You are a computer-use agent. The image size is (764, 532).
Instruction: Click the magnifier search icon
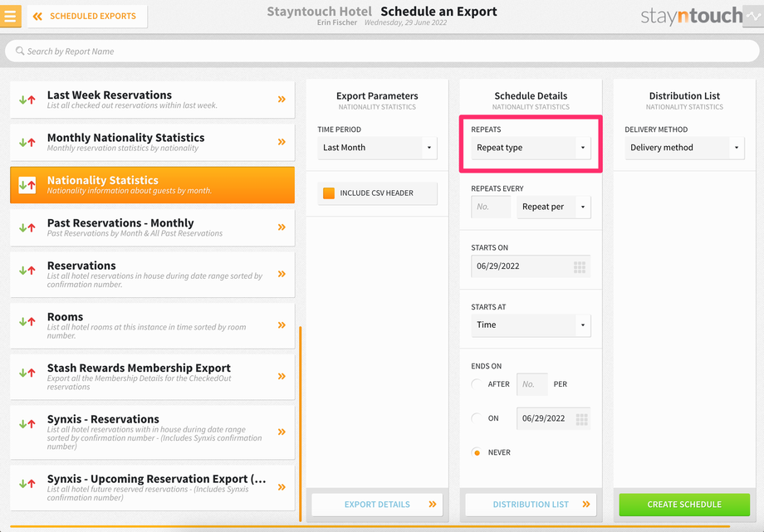[x=20, y=51]
